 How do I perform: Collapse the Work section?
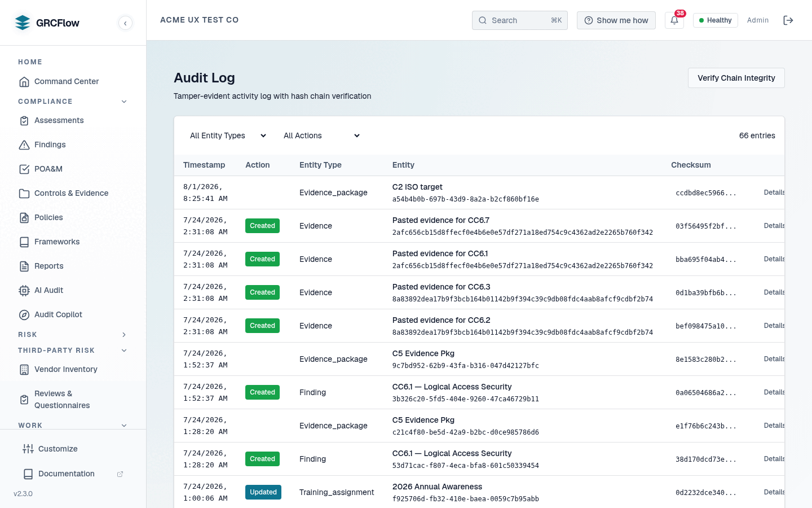pyautogui.click(x=124, y=426)
